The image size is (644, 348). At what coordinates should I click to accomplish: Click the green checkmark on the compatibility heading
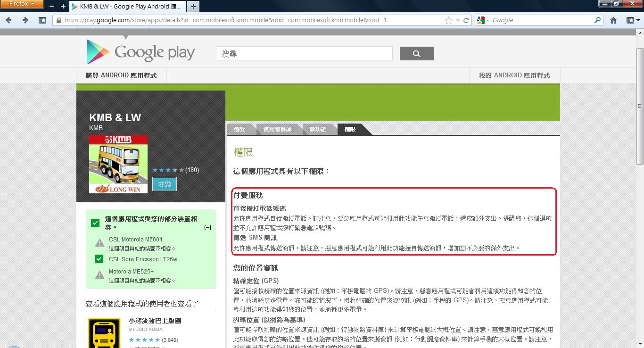pyautogui.click(x=95, y=223)
